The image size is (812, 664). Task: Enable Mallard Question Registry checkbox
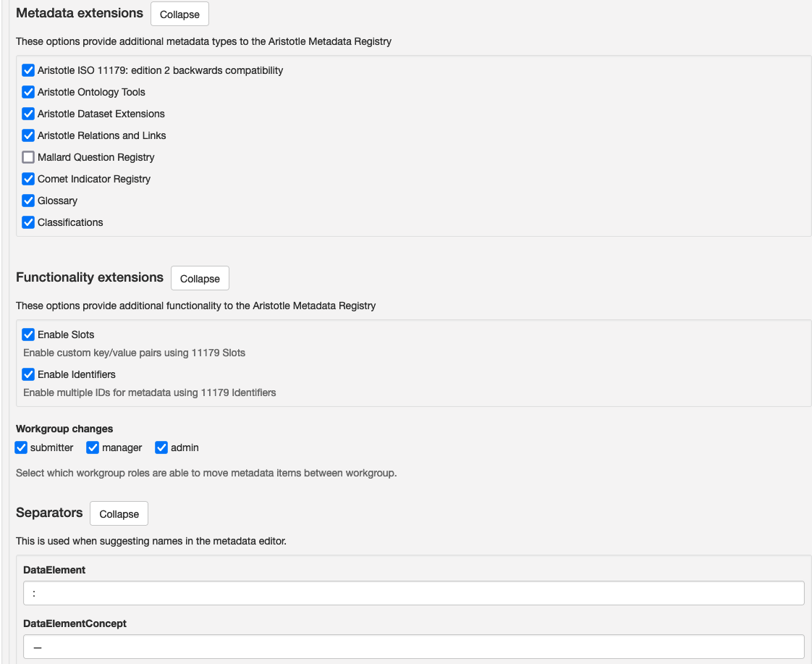28,157
